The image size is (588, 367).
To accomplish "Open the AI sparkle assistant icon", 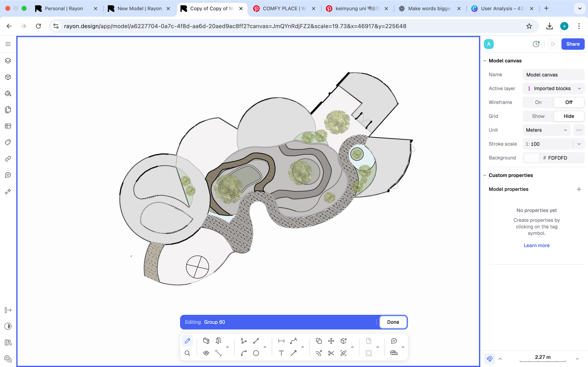I will tap(8, 191).
